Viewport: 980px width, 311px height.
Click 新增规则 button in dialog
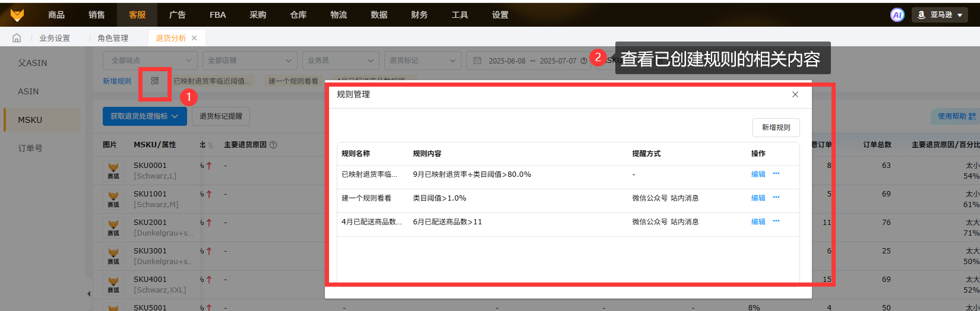tap(776, 128)
